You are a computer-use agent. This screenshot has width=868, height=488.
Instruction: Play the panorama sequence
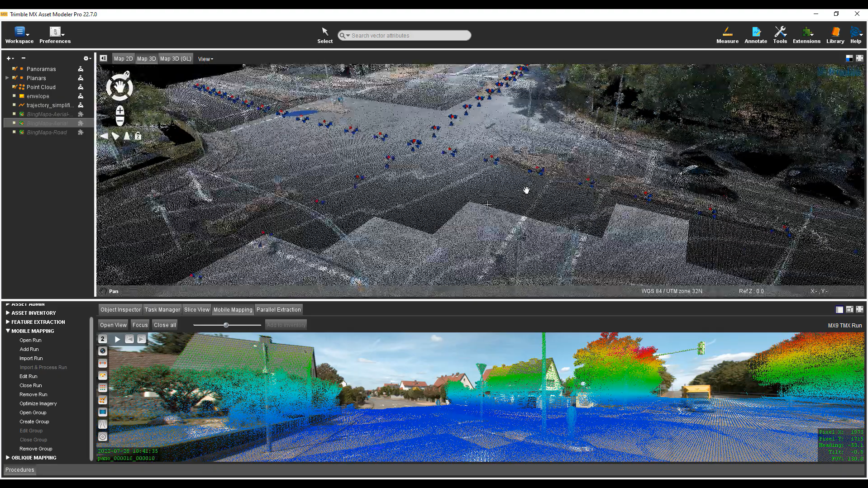[x=117, y=339]
